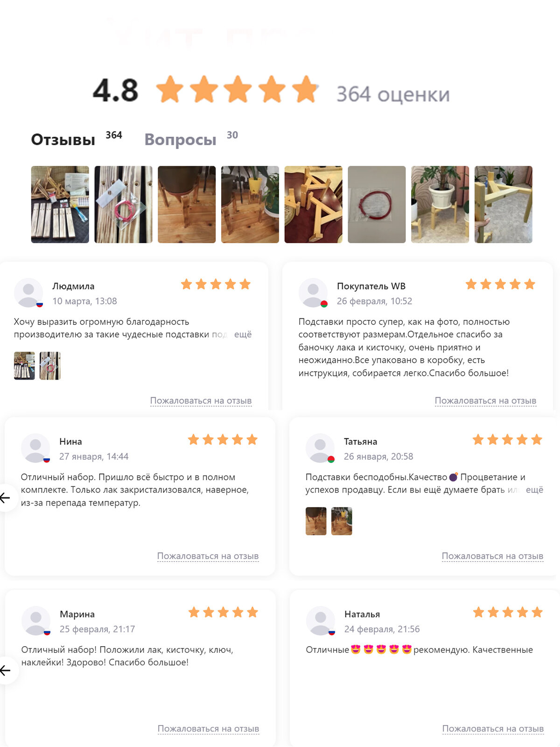Image resolution: width=560 pixels, height=747 pixels.
Task: Click Людмила's profile avatar icon
Action: pyautogui.click(x=28, y=293)
